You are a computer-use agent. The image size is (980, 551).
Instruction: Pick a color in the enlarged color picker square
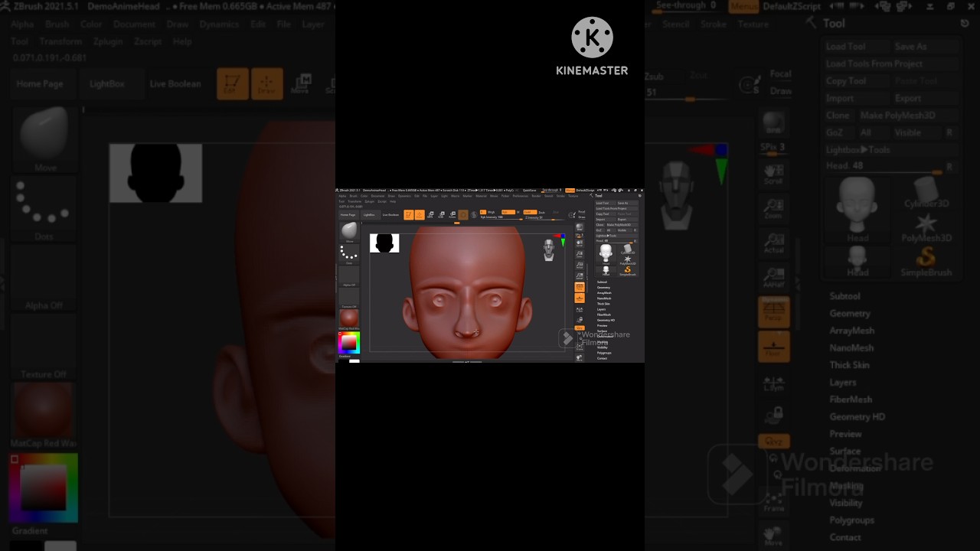pyautogui.click(x=43, y=487)
